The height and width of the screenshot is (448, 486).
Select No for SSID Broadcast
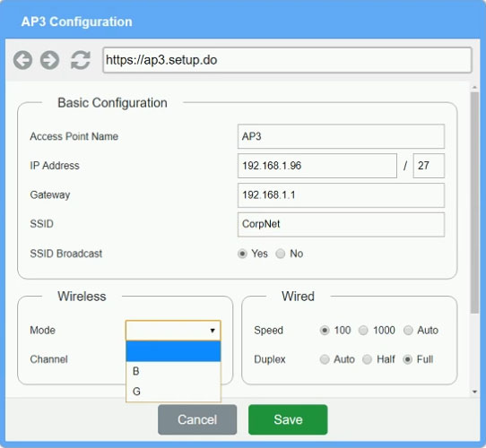(281, 254)
